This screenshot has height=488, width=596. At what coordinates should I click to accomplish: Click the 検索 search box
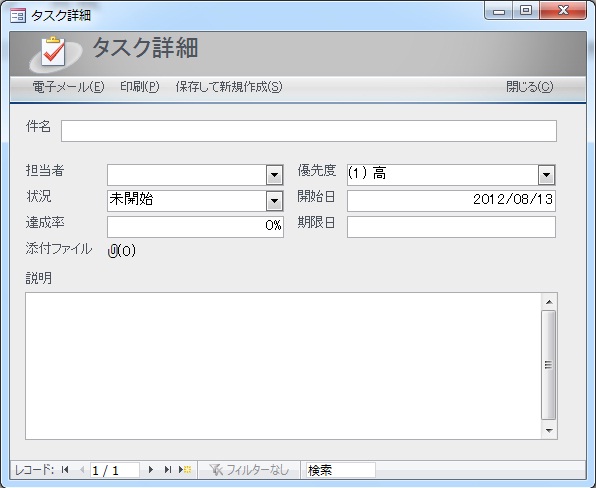[x=341, y=470]
